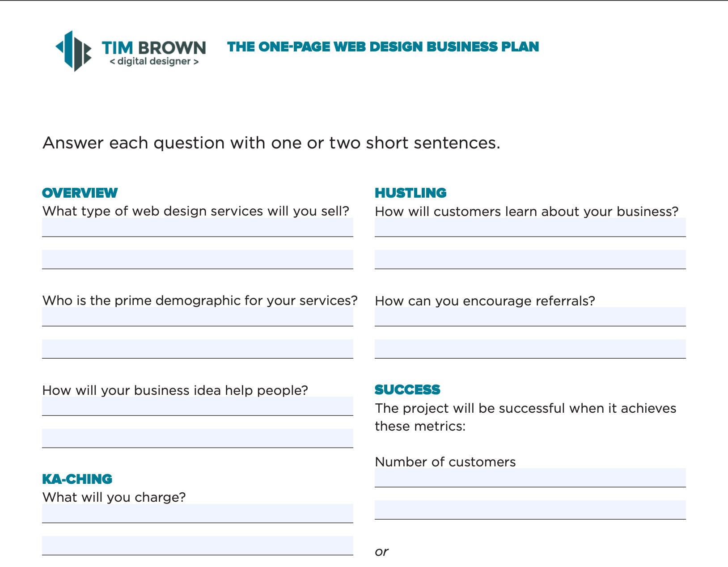Click the OVERVIEW section heading
This screenshot has height=567, width=728.
coord(80,193)
